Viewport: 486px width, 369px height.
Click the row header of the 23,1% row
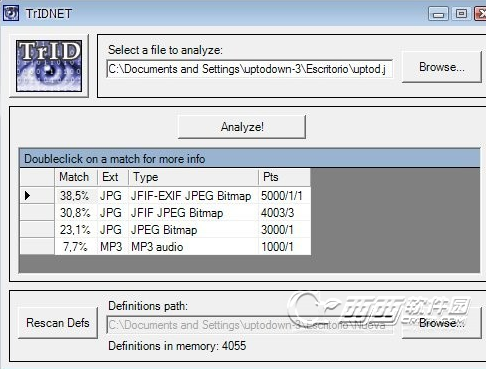pos(37,229)
